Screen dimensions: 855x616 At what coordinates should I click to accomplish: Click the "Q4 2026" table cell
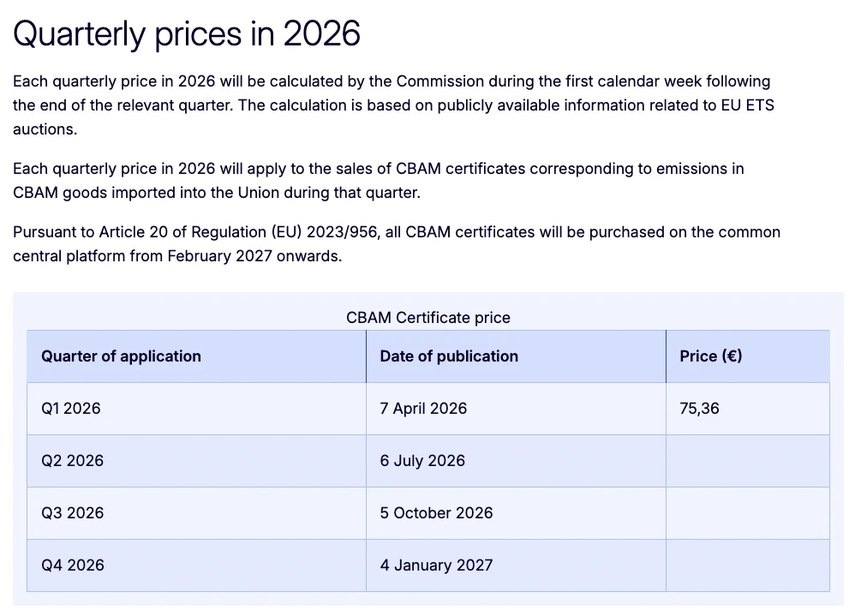click(72, 565)
